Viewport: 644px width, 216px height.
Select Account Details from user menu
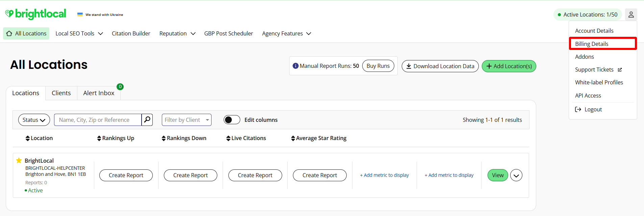(594, 31)
